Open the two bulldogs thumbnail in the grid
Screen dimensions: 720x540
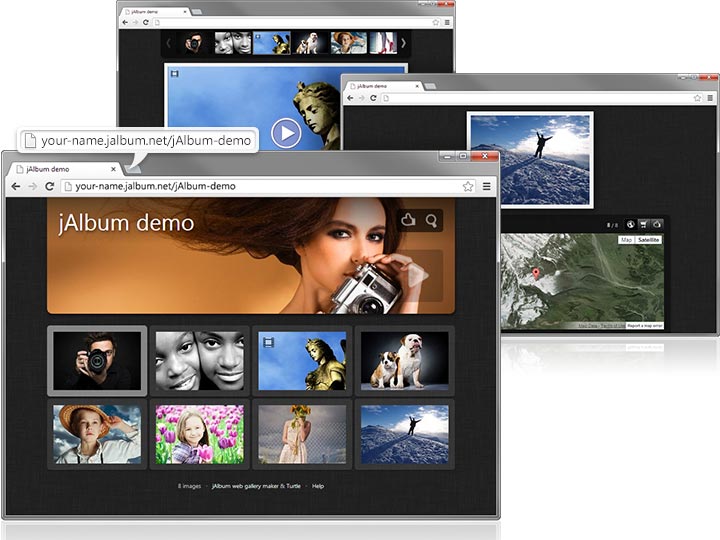pos(405,361)
